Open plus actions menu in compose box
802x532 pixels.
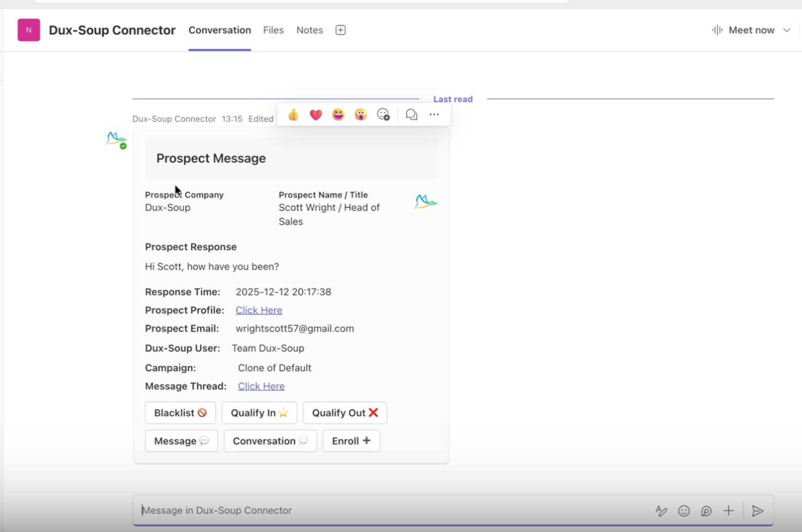point(729,511)
